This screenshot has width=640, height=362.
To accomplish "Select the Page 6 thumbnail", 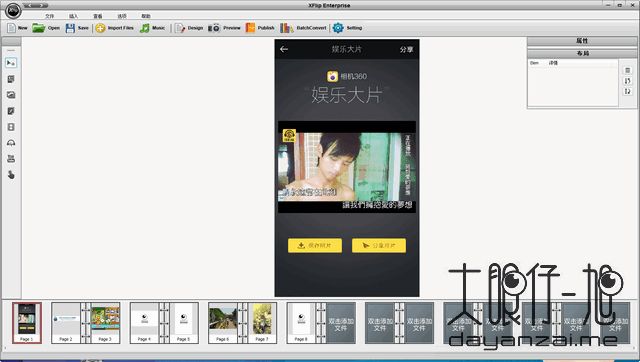I will point(222,322).
